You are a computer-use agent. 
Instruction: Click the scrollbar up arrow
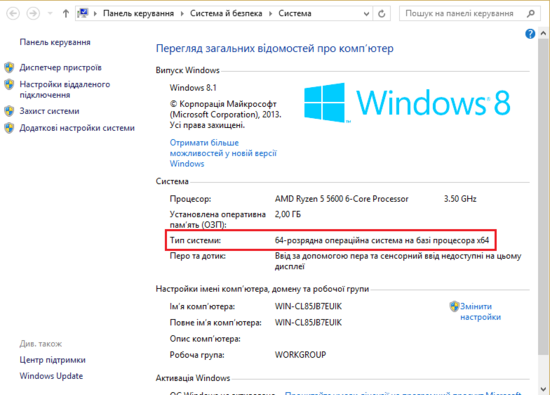543,33
